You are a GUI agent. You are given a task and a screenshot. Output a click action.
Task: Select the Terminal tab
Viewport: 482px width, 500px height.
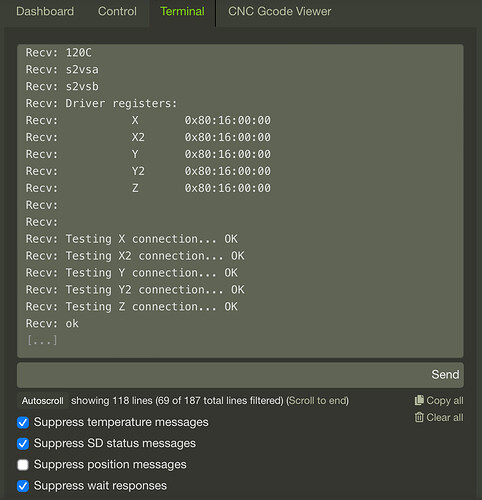coord(182,12)
